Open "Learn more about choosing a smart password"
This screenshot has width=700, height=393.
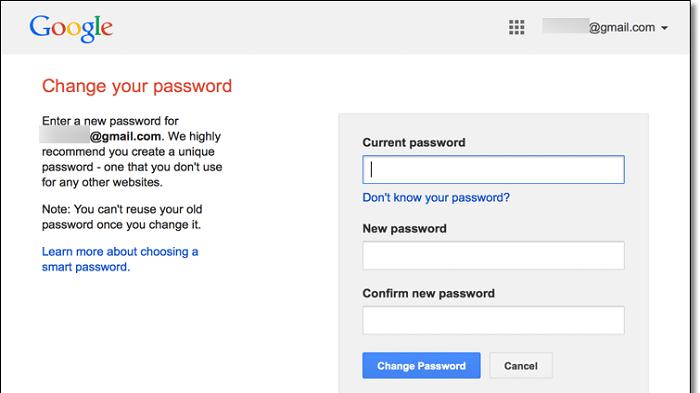coord(120,259)
